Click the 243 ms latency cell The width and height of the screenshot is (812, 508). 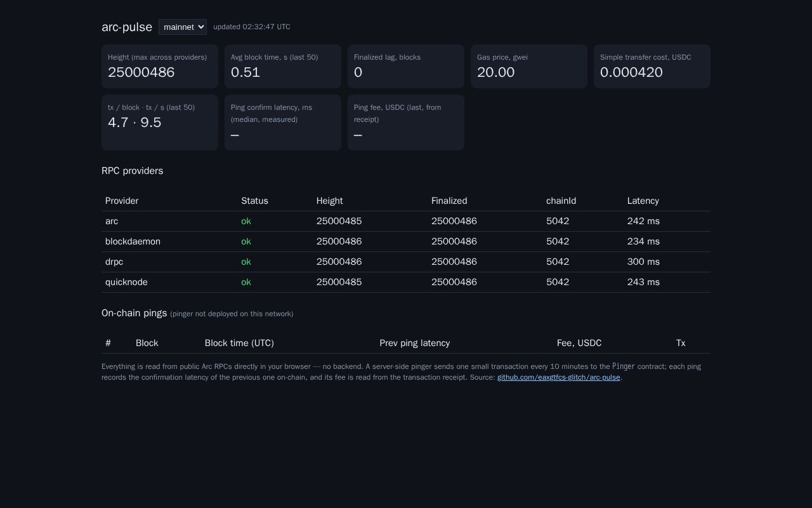(x=643, y=282)
